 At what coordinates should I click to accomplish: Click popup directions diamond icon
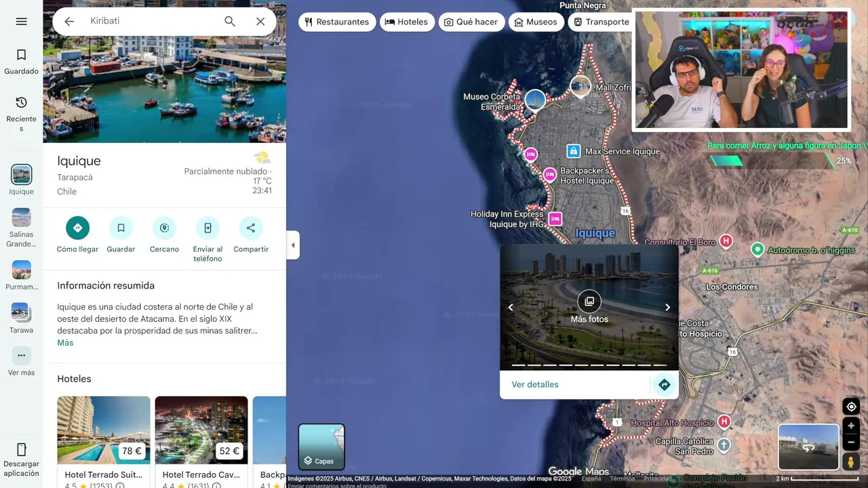pyautogui.click(x=664, y=384)
